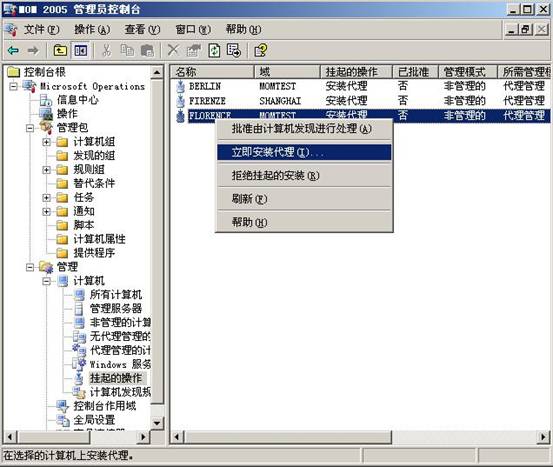Select the 提供程序 folder
The image size is (553, 467).
click(x=94, y=253)
